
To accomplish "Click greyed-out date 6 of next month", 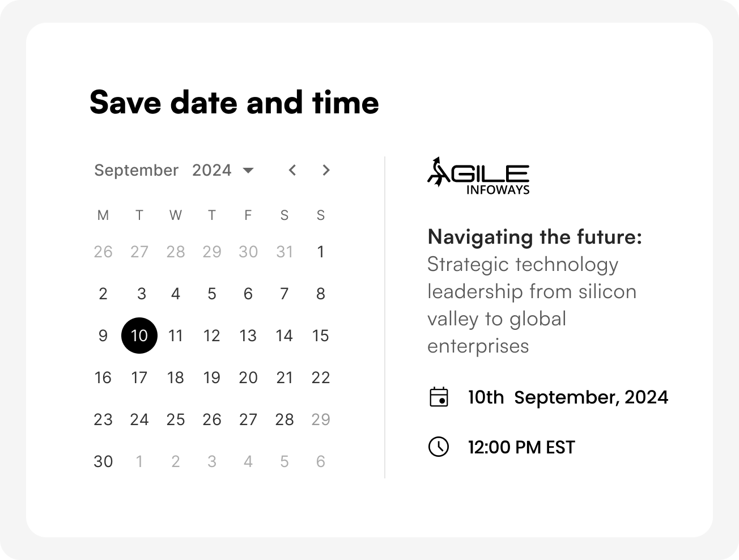I will coord(321,461).
